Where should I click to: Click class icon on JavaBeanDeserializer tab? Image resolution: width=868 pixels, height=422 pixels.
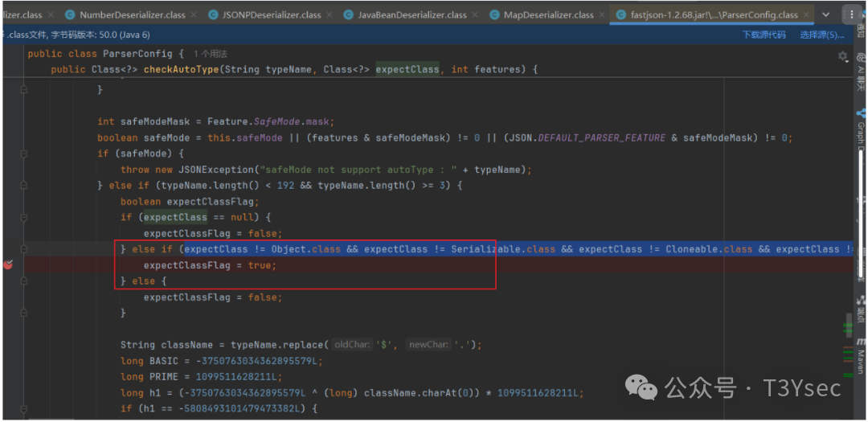click(x=348, y=15)
